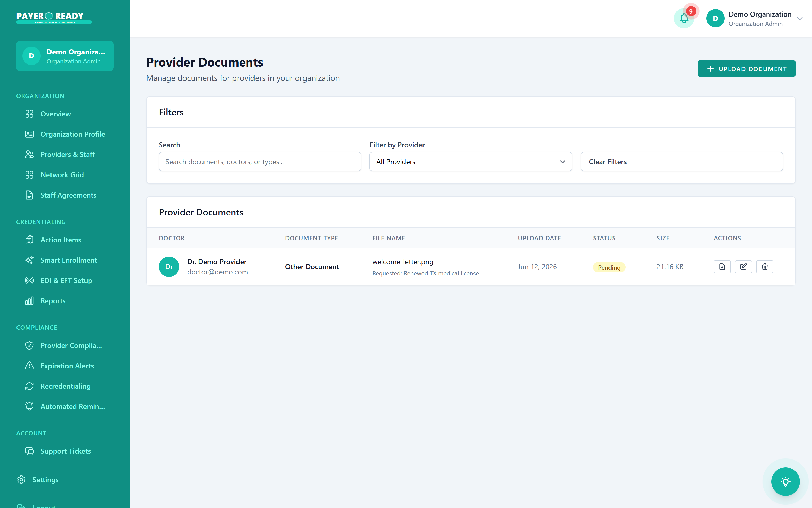812x508 pixels.
Task: Open the All Providers filter dropdown
Action: (x=470, y=162)
